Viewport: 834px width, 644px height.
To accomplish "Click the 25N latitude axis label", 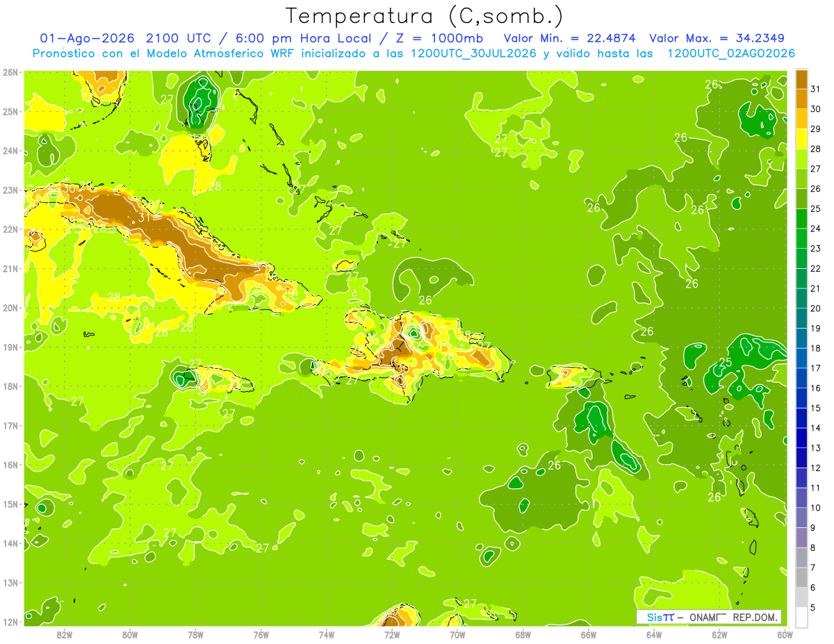I will (x=10, y=111).
